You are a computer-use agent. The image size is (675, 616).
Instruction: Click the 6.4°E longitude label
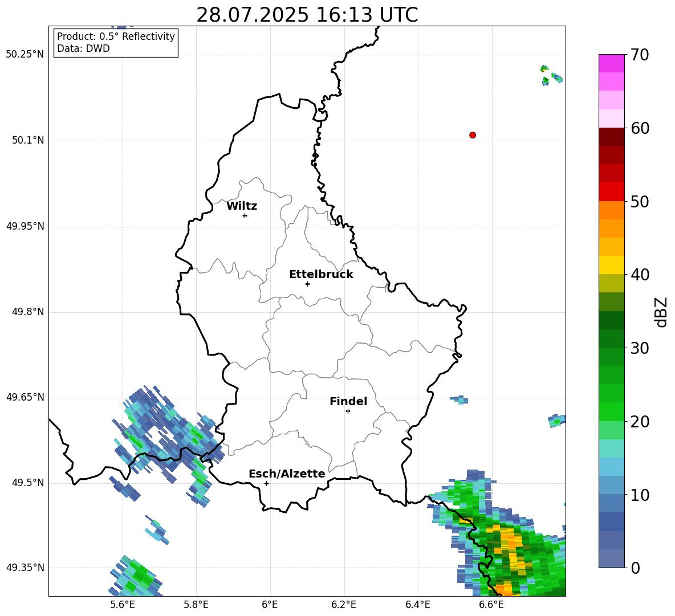[417, 605]
